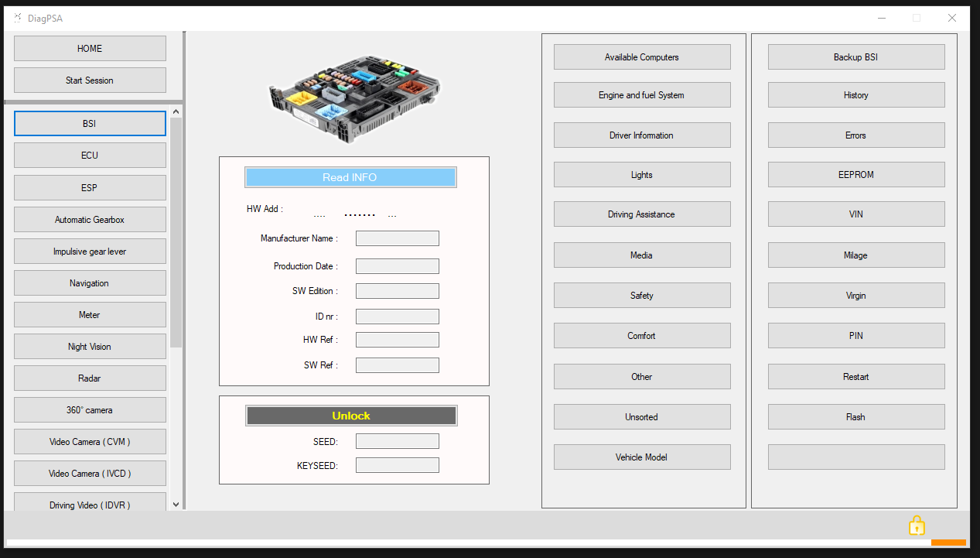Viewport: 980px width, 558px height.
Task: Open the Comfort category
Action: coord(642,335)
